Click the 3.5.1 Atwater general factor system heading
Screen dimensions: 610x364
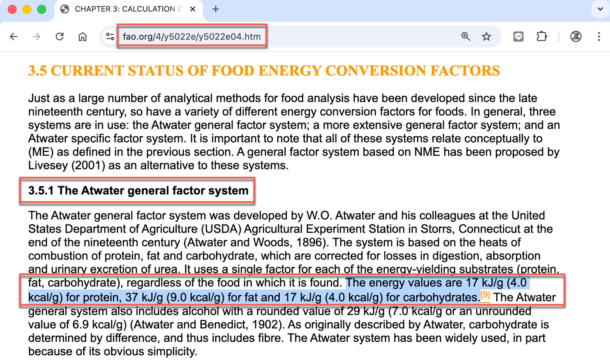pyautogui.click(x=138, y=190)
